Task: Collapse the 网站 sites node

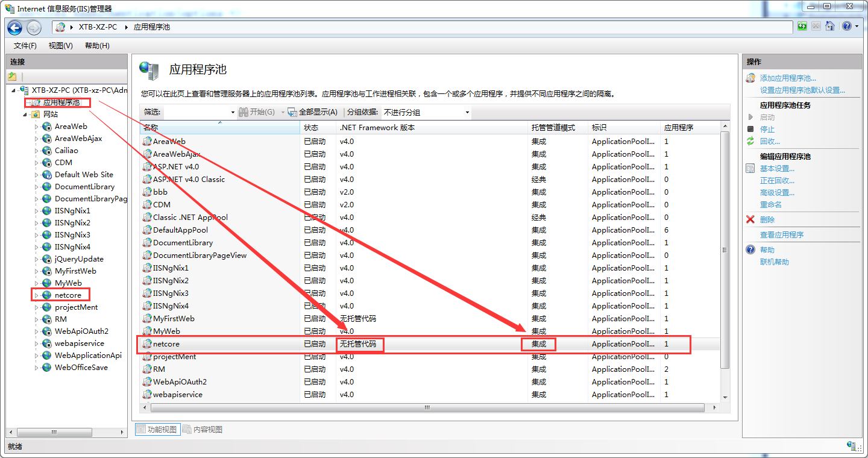Action: coord(25,114)
